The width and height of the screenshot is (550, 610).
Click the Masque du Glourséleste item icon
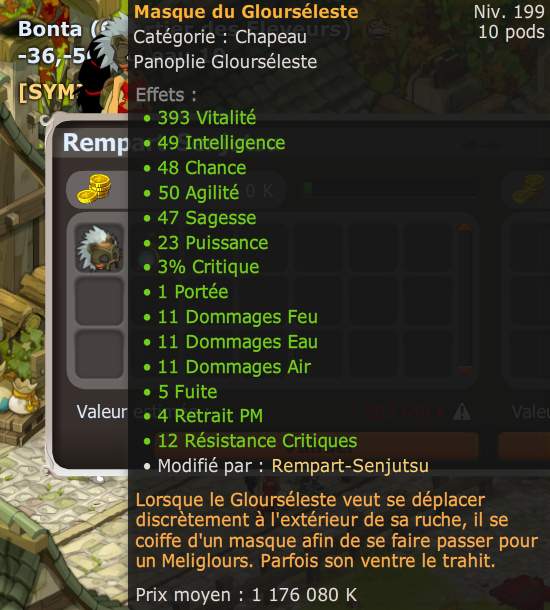coord(99,249)
